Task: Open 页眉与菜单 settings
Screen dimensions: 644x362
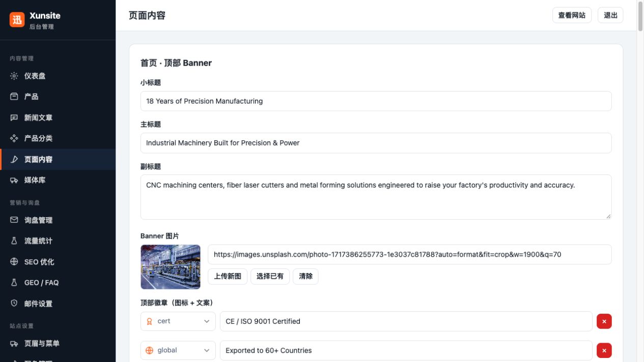Action: pyautogui.click(x=58, y=344)
